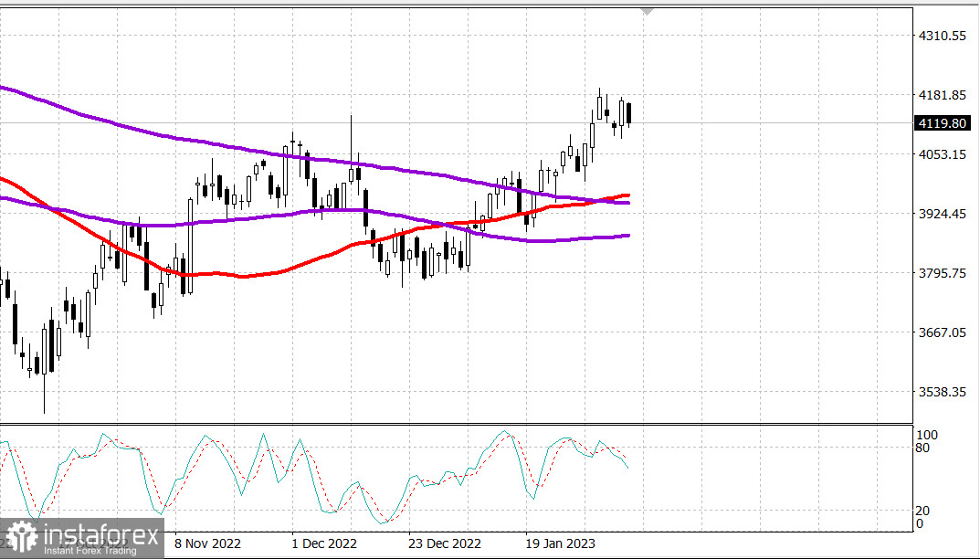Click the instaforex brand name text
This screenshot has height=559, width=980.
coord(101,534)
